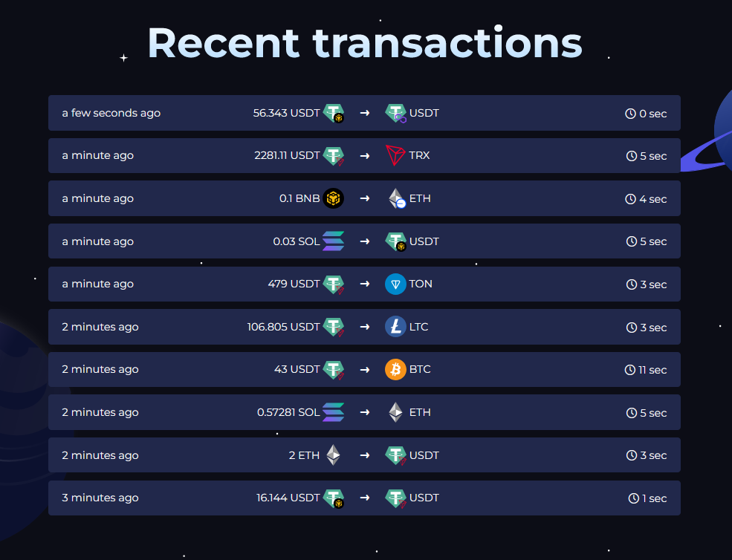Click the arrow in the 2281.11 USDT row
The height and width of the screenshot is (560, 732).
(x=365, y=156)
